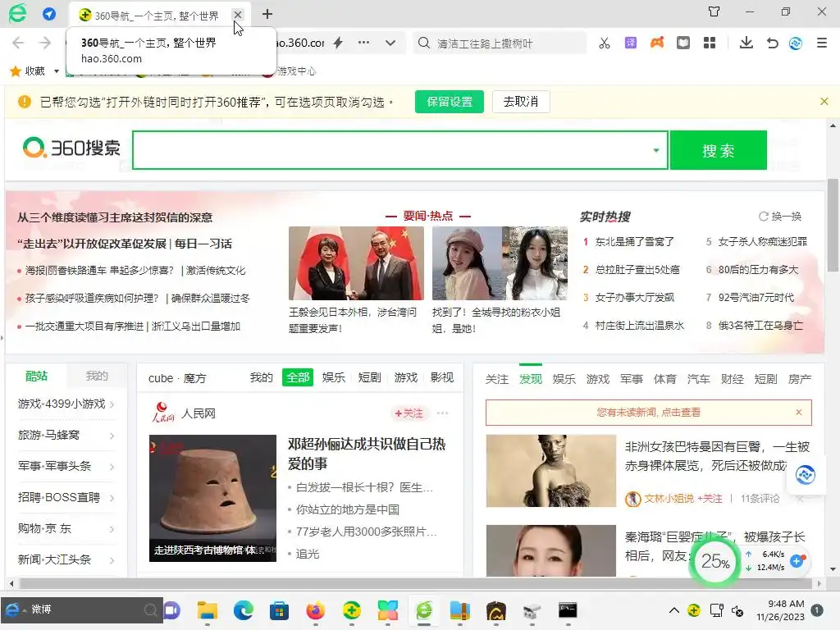This screenshot has width=840, height=630.
Task: Open File Explorer from the taskbar
Action: point(208,610)
